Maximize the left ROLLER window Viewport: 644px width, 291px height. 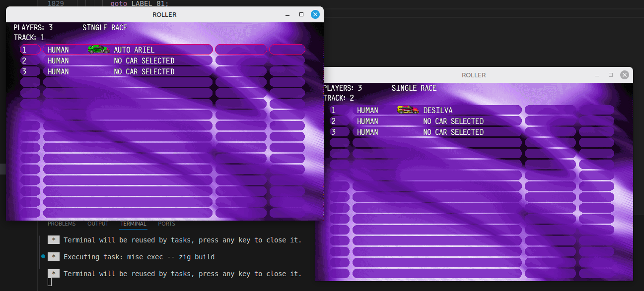tap(301, 14)
